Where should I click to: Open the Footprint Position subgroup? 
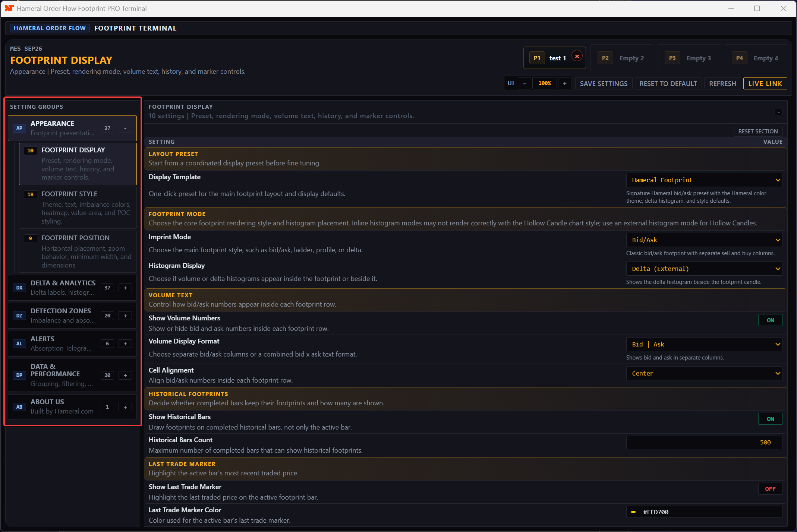pyautogui.click(x=78, y=251)
